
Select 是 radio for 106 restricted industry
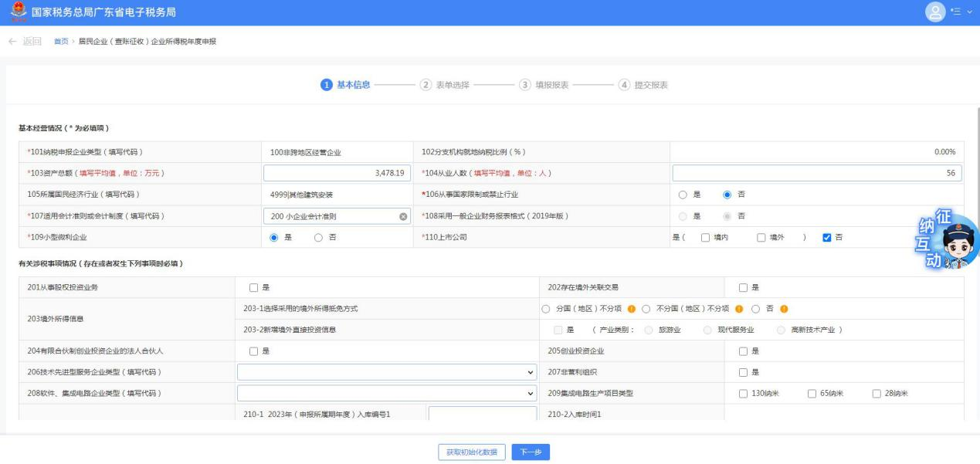(683, 194)
